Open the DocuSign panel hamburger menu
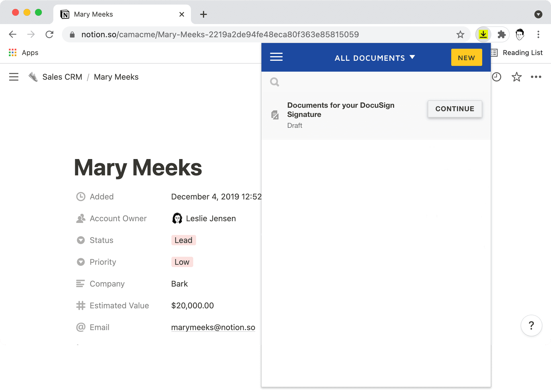This screenshot has width=551, height=392. point(276,57)
